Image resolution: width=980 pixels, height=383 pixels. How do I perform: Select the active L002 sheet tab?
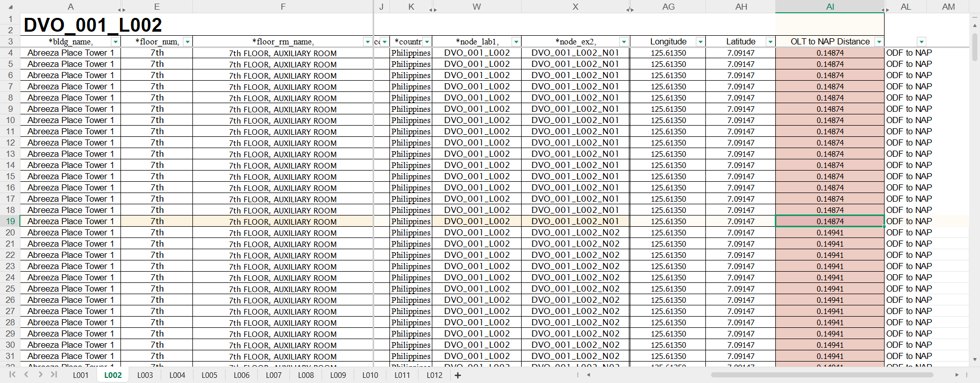tap(113, 375)
